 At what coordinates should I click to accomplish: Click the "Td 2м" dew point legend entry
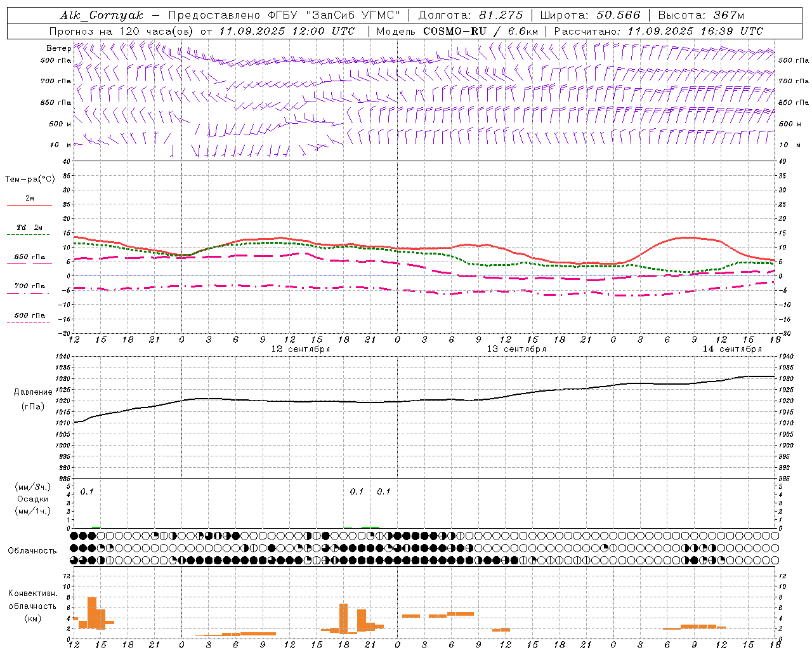(30, 227)
